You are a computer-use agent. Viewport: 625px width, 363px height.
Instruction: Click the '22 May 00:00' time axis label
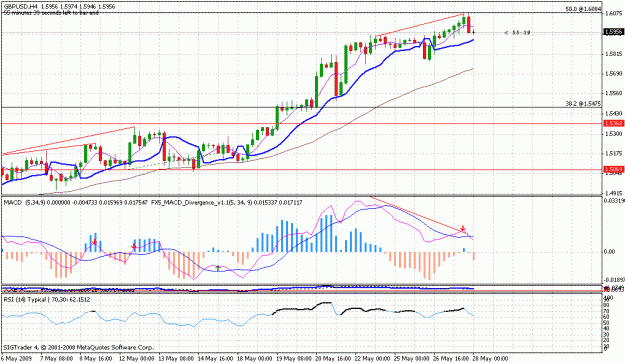(x=373, y=359)
